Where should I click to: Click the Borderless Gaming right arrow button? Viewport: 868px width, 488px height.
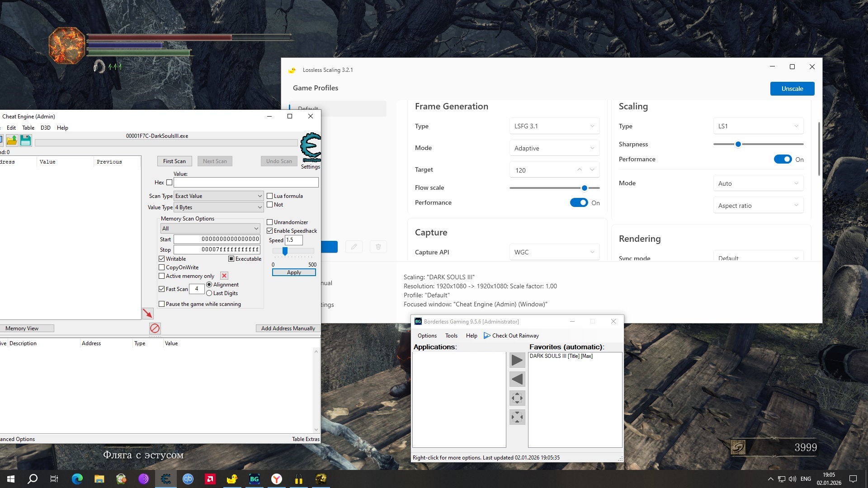(x=517, y=360)
